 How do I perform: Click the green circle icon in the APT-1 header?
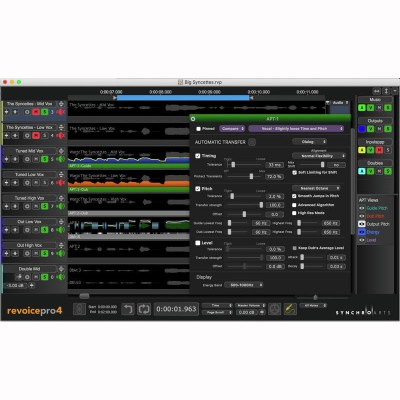(x=193, y=119)
